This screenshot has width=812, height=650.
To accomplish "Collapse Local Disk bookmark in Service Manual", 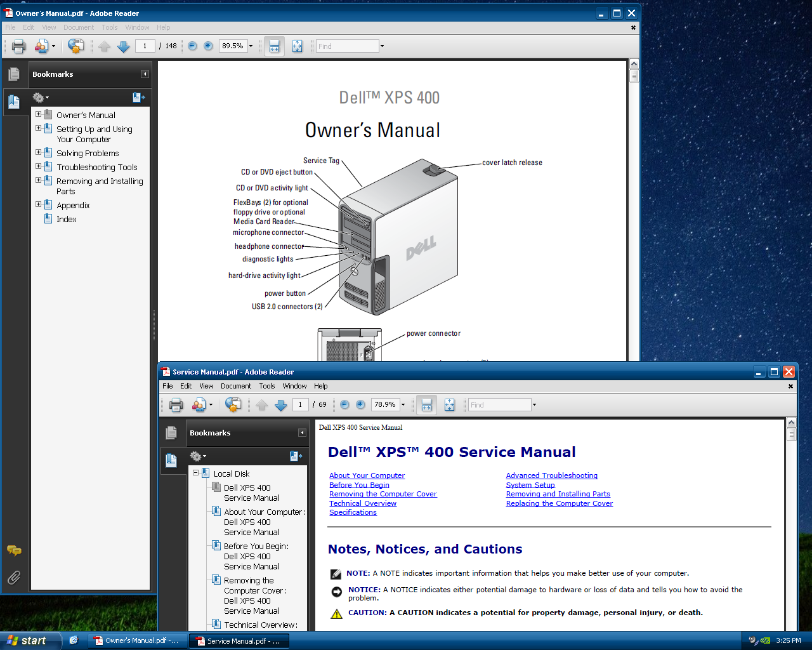I will click(195, 473).
